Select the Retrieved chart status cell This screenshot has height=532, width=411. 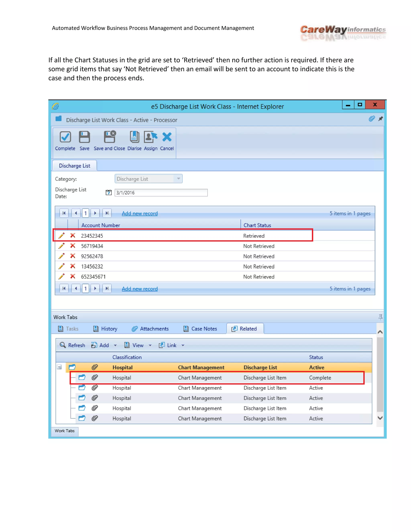click(x=254, y=236)
